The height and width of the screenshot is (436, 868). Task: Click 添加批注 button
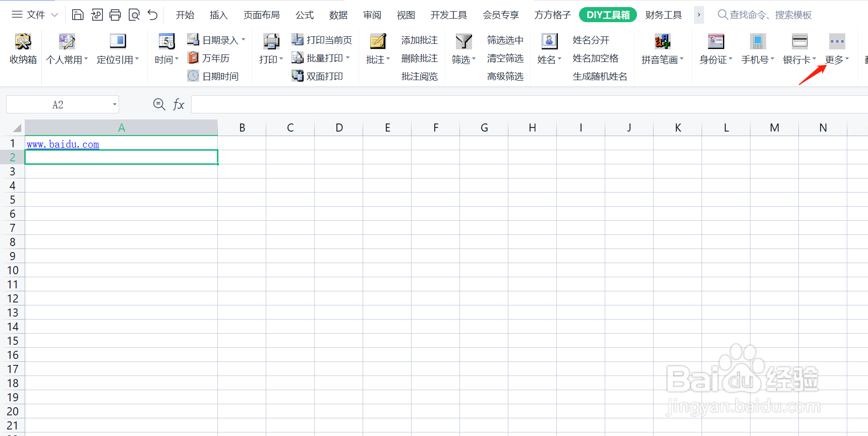419,40
